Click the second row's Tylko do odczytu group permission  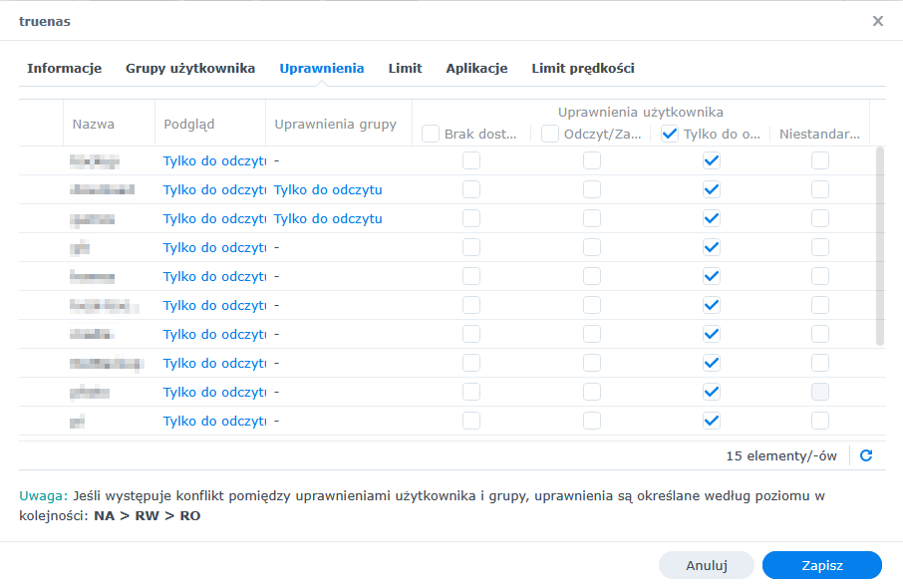pos(328,189)
